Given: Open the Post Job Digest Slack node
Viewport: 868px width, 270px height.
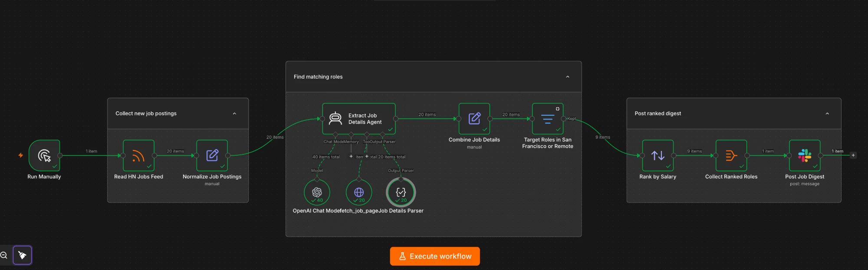Looking at the screenshot, I should click(805, 155).
